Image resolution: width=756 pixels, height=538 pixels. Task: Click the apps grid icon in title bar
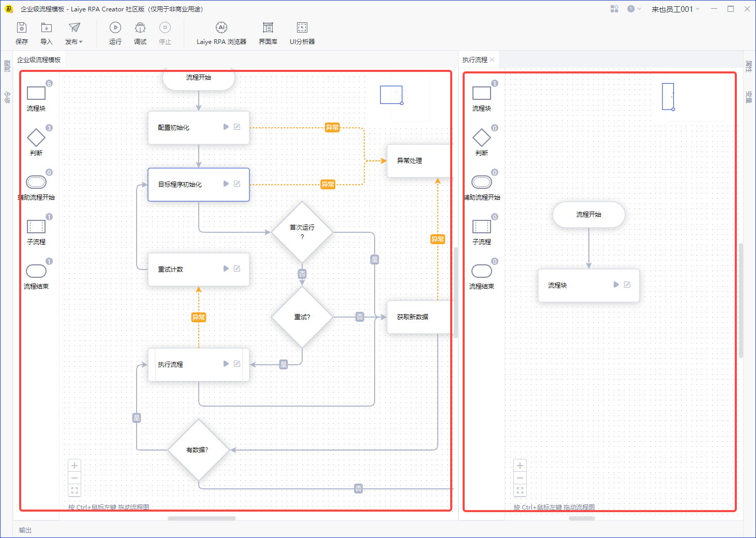tap(614, 9)
